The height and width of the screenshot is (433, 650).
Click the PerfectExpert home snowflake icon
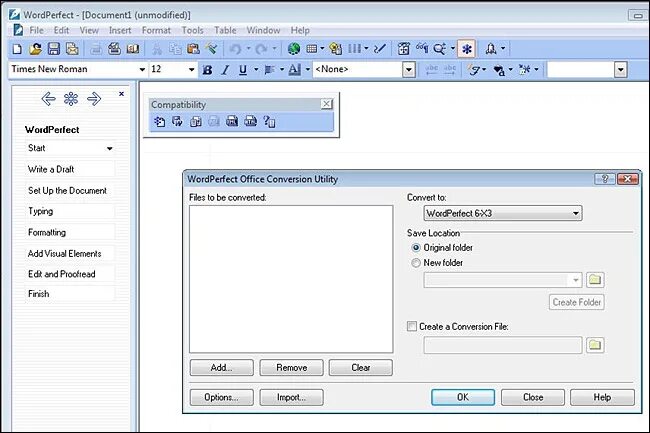[71, 99]
